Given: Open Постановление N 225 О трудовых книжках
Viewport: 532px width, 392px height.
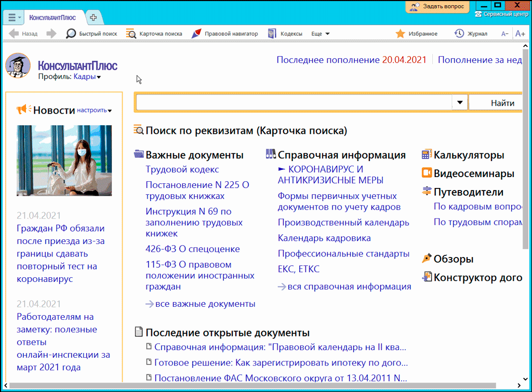Looking at the screenshot, I should click(x=197, y=190).
